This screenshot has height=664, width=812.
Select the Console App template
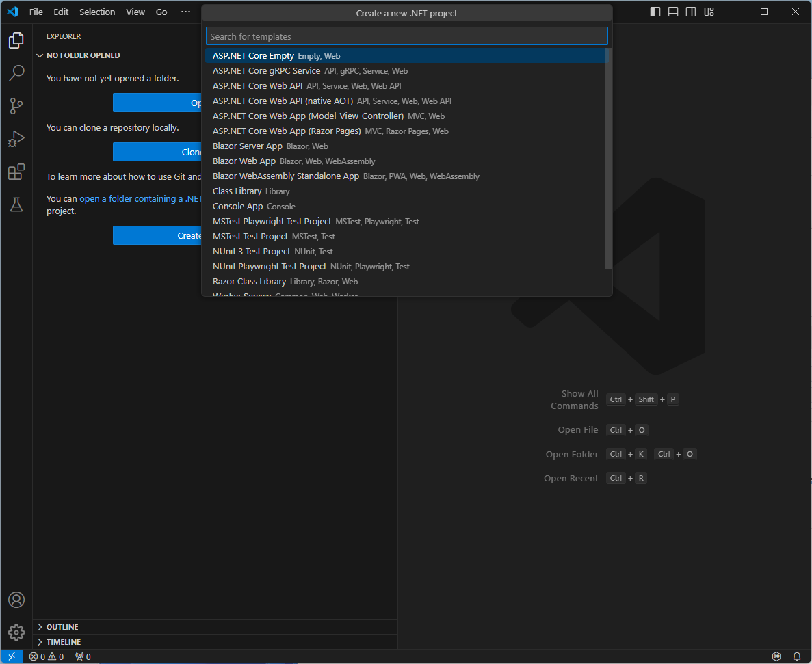[x=405, y=206]
